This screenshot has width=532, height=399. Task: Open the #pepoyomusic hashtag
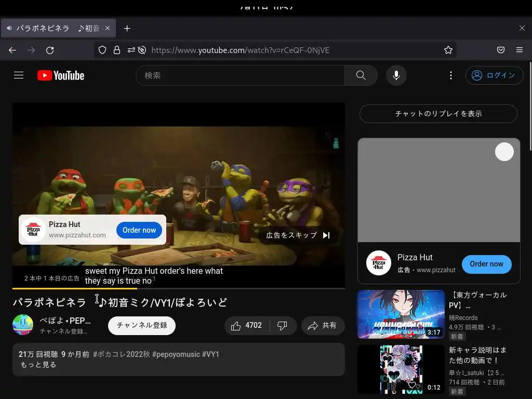pyautogui.click(x=176, y=354)
